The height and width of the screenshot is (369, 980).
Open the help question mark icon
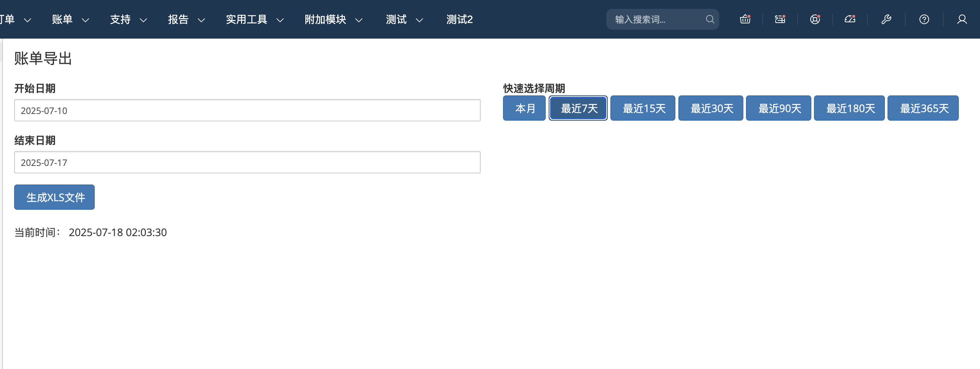(924, 19)
